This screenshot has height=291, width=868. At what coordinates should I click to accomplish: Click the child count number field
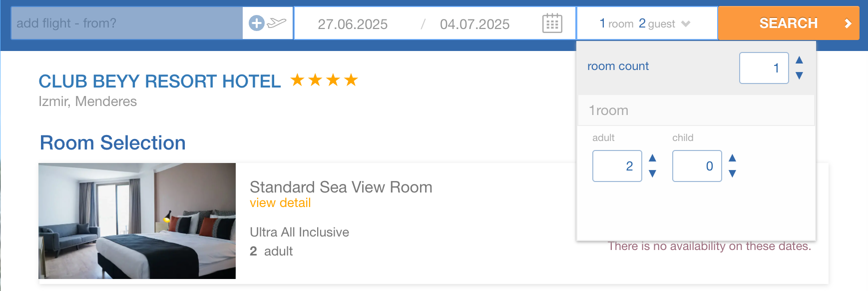[697, 166]
